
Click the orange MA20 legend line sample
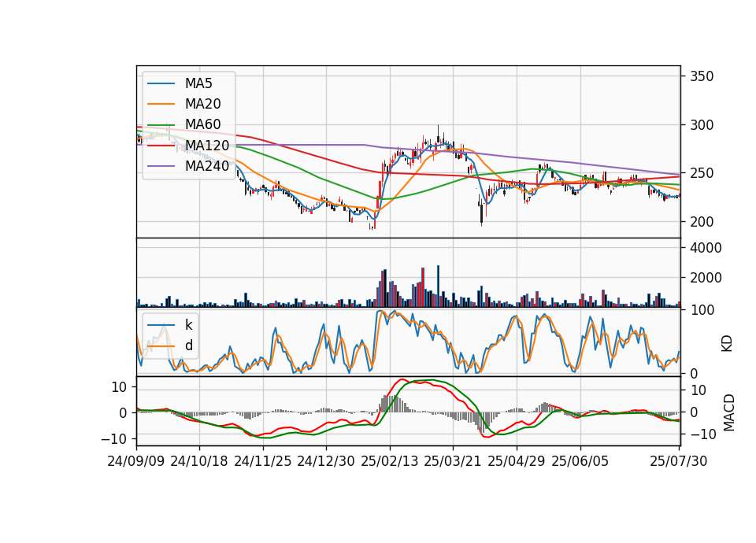tap(161, 104)
